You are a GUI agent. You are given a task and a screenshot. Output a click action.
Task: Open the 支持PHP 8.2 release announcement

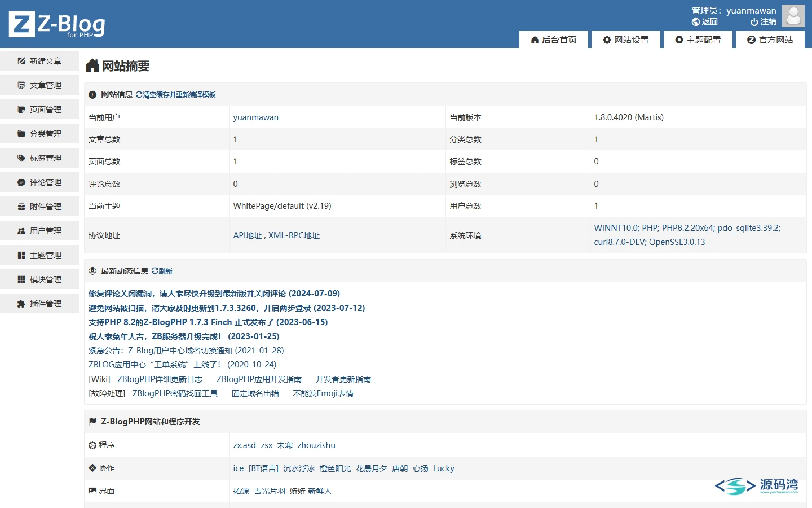pos(208,322)
